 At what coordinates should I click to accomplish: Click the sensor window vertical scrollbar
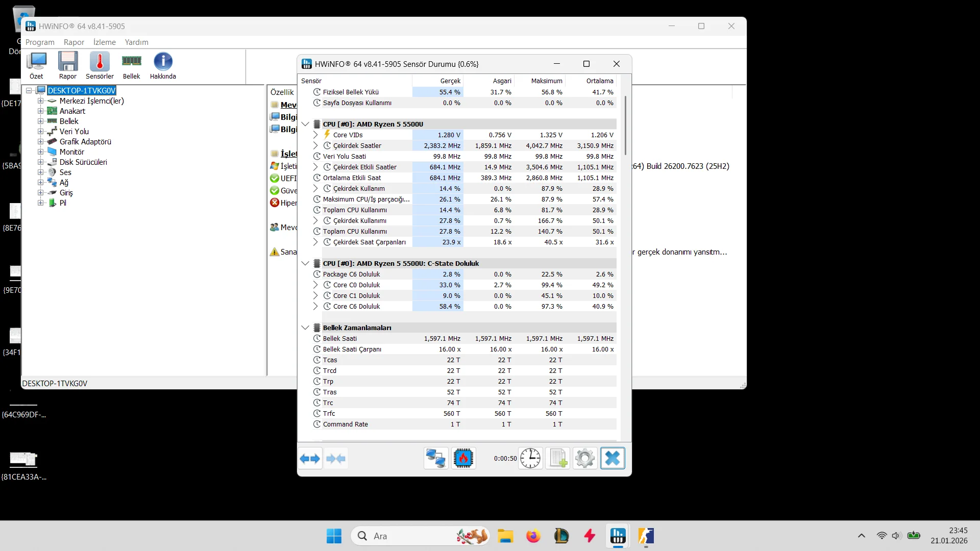625,125
